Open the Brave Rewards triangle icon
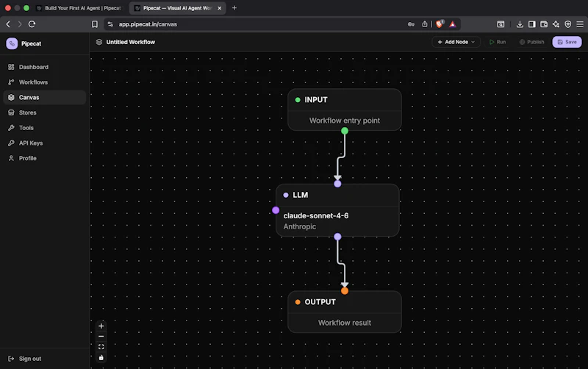Screen dimensions: 588x369 click(x=453, y=24)
